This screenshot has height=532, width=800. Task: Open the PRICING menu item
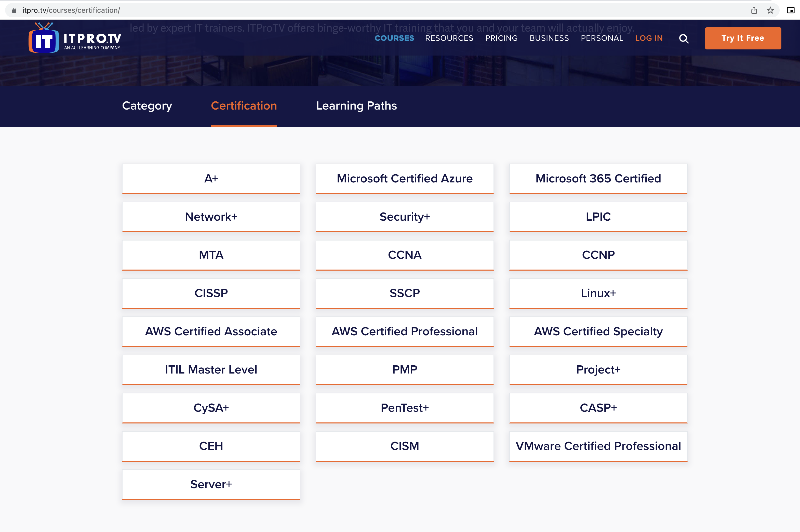(501, 38)
